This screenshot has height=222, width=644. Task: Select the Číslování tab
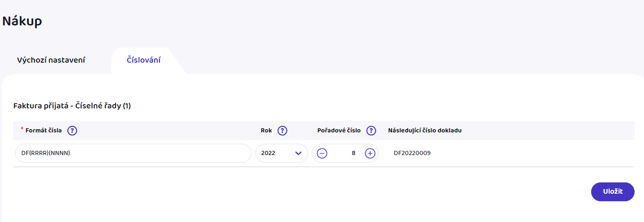[144, 60]
